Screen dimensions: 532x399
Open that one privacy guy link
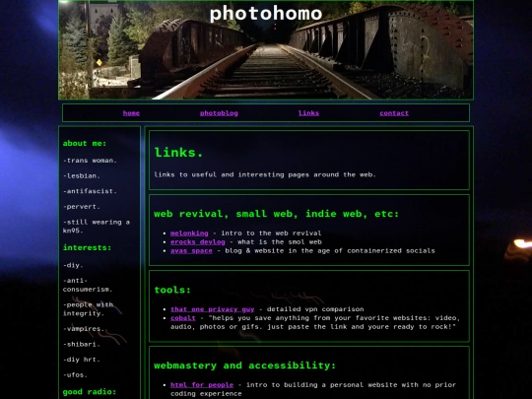213,309
